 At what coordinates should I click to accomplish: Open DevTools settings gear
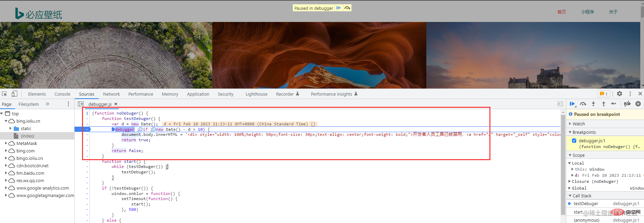click(x=619, y=94)
